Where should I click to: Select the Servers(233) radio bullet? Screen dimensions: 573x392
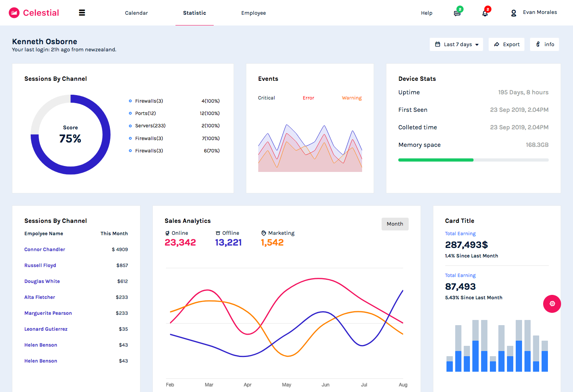click(x=130, y=126)
